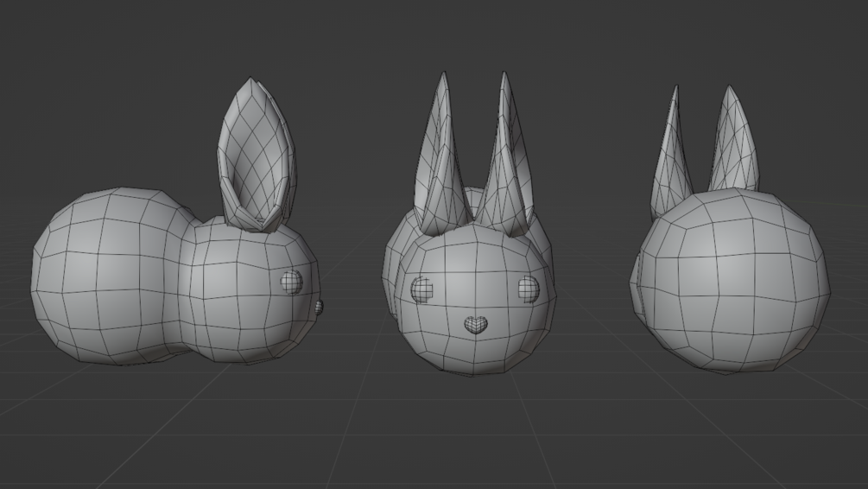Select the rear-view bunny's round body
The width and height of the screenshot is (868, 489).
(x=732, y=282)
